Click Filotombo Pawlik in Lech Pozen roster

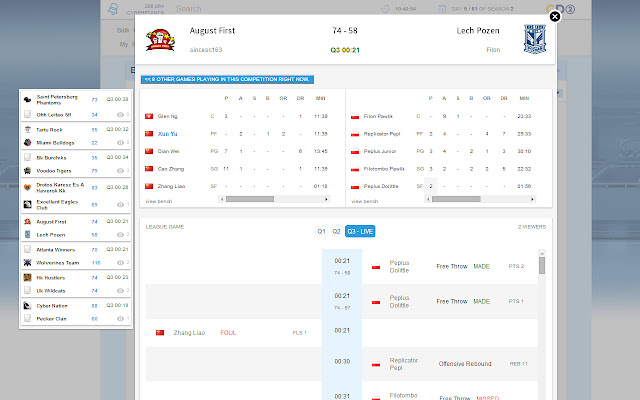pos(384,169)
